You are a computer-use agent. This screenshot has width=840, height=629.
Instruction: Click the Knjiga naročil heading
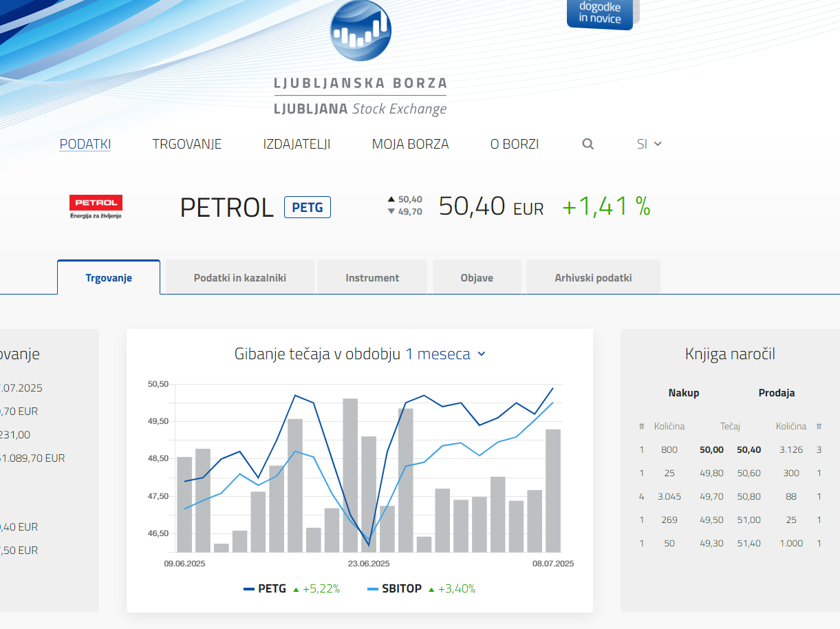click(x=730, y=354)
